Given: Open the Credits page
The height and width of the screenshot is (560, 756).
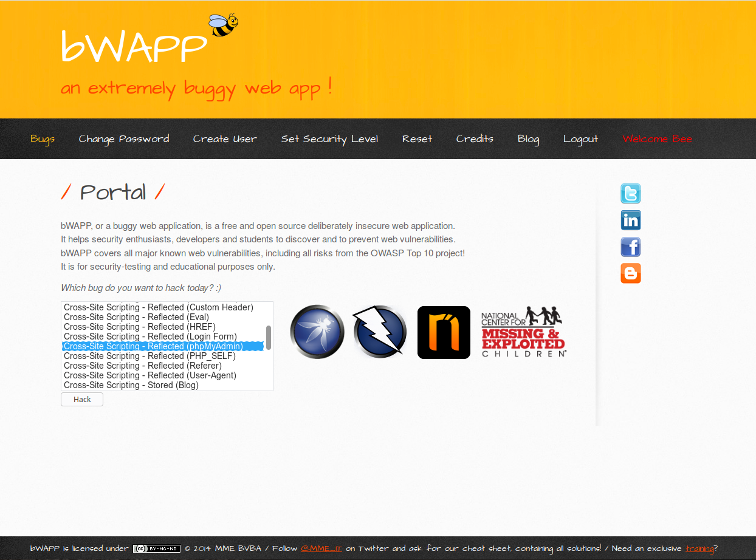Looking at the screenshot, I should pos(475,138).
